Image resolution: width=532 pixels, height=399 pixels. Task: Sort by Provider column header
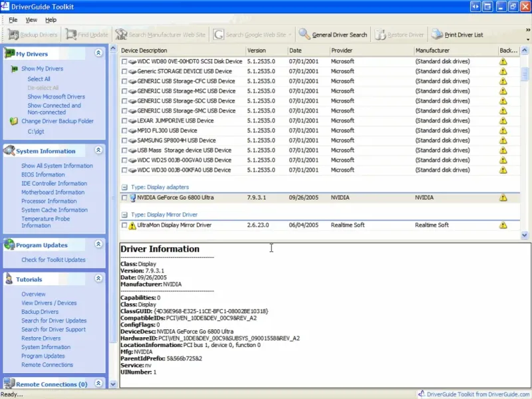coord(372,51)
